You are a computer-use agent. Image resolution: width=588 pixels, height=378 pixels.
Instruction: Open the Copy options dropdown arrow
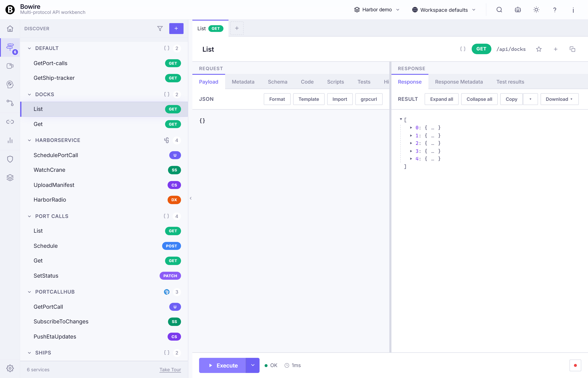click(530, 99)
